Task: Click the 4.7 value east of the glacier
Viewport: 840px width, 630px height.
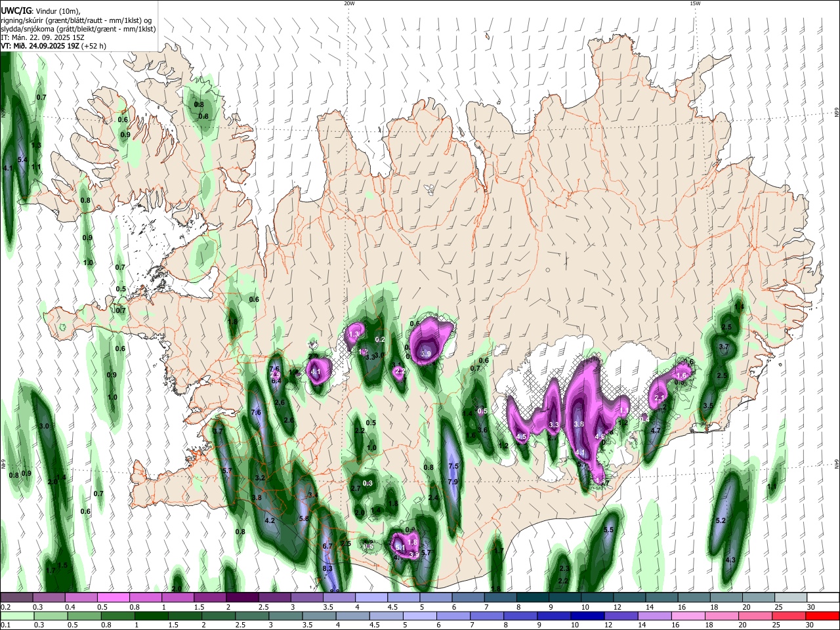Action: (x=655, y=430)
